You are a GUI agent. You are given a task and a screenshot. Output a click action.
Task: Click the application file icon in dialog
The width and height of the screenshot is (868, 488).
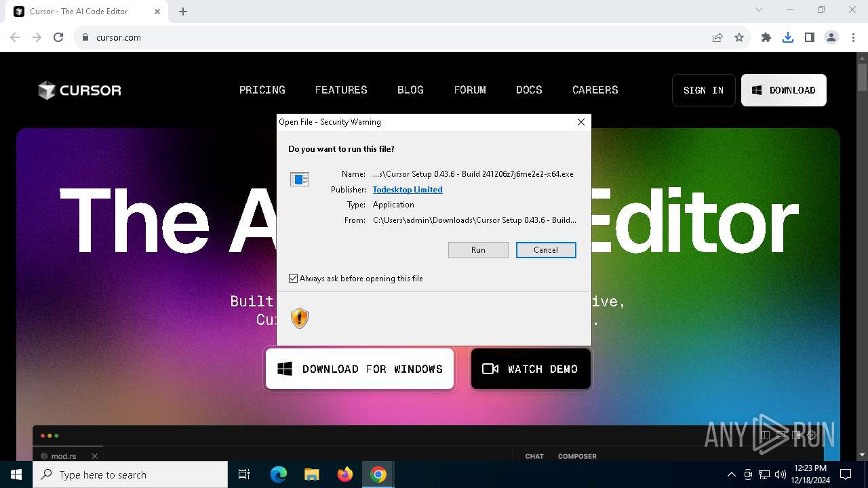(300, 179)
